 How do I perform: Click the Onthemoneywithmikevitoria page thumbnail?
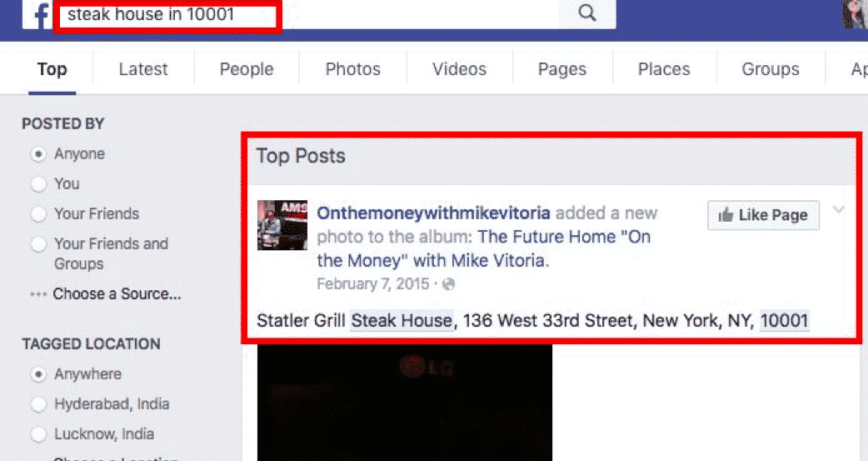point(282,225)
